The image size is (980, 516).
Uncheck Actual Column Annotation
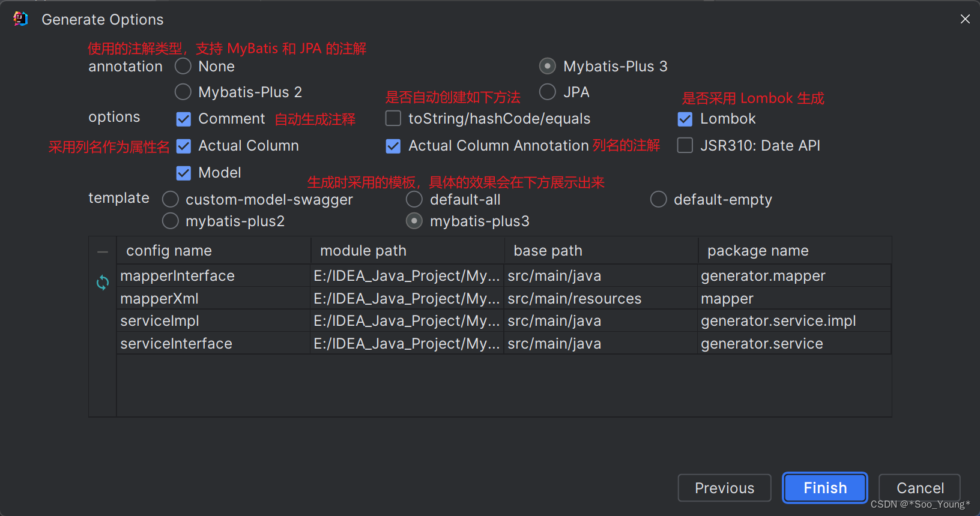(x=393, y=145)
